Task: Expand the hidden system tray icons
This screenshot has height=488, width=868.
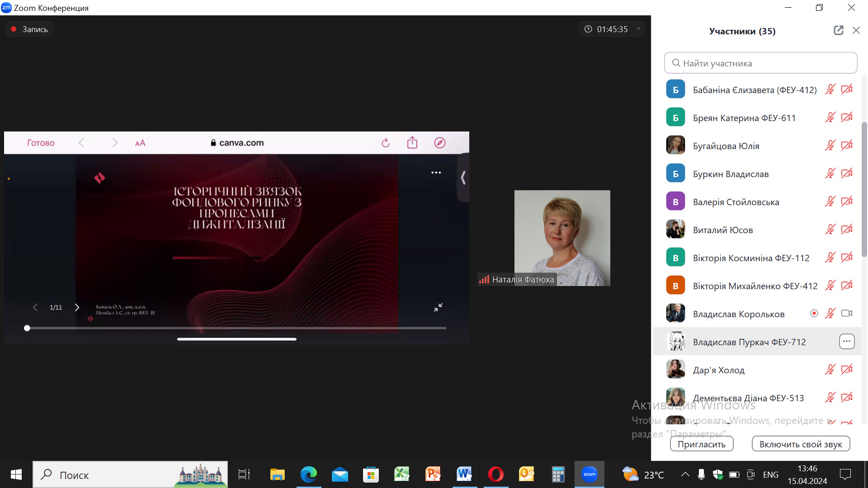Action: [685, 474]
